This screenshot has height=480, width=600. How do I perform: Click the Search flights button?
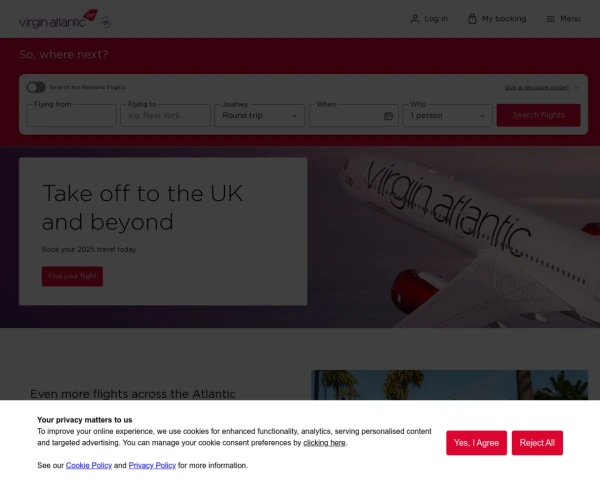point(538,115)
